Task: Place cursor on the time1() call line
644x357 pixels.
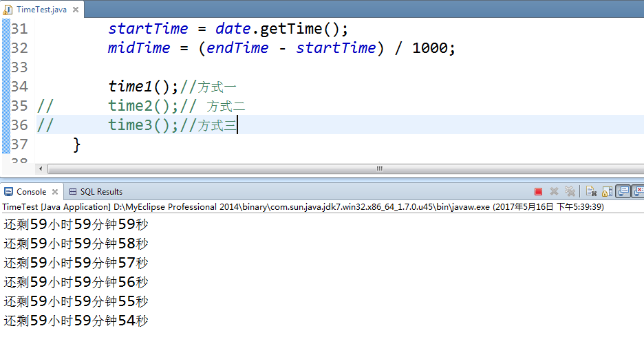Action: click(143, 87)
